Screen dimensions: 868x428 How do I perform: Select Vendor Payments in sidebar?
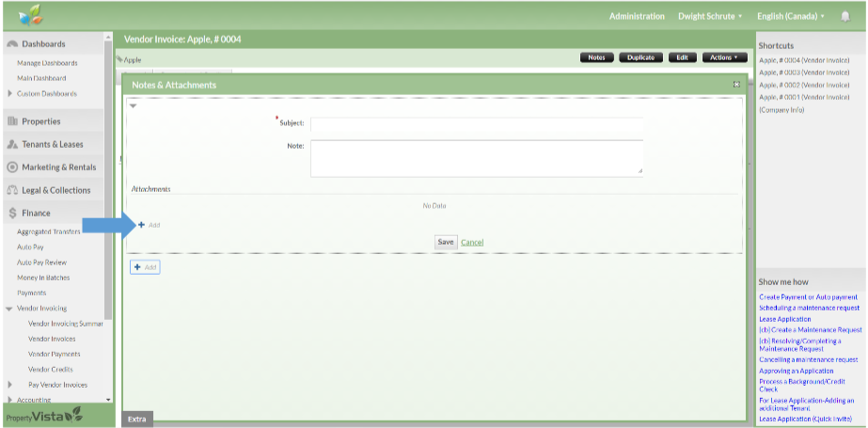pos(55,354)
